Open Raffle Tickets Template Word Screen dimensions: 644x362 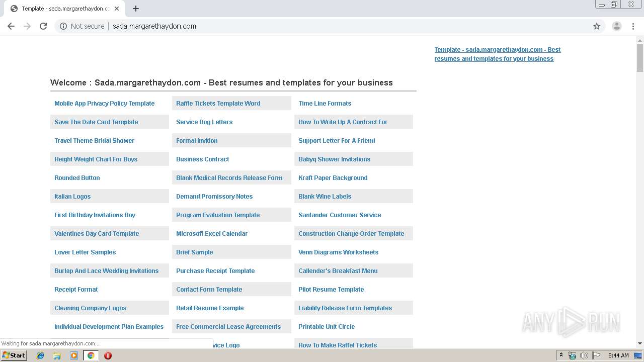click(218, 103)
